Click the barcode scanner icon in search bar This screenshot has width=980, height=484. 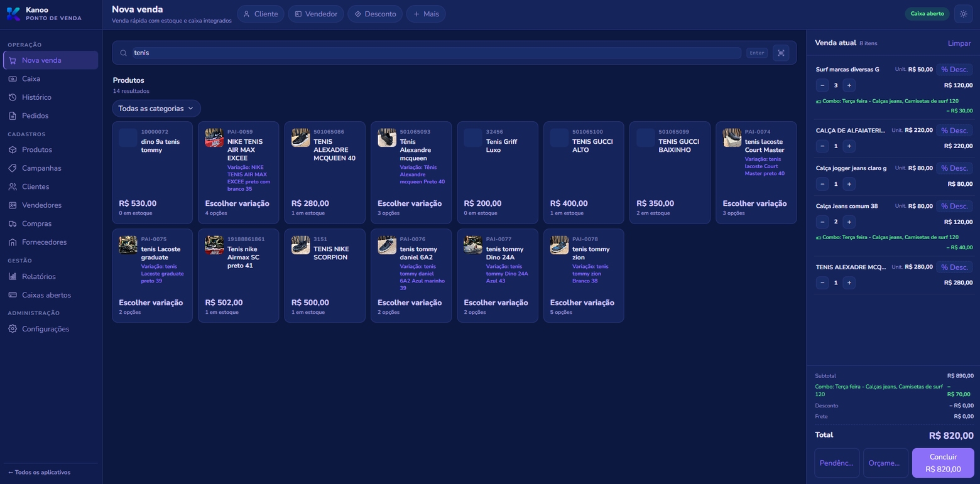(781, 53)
